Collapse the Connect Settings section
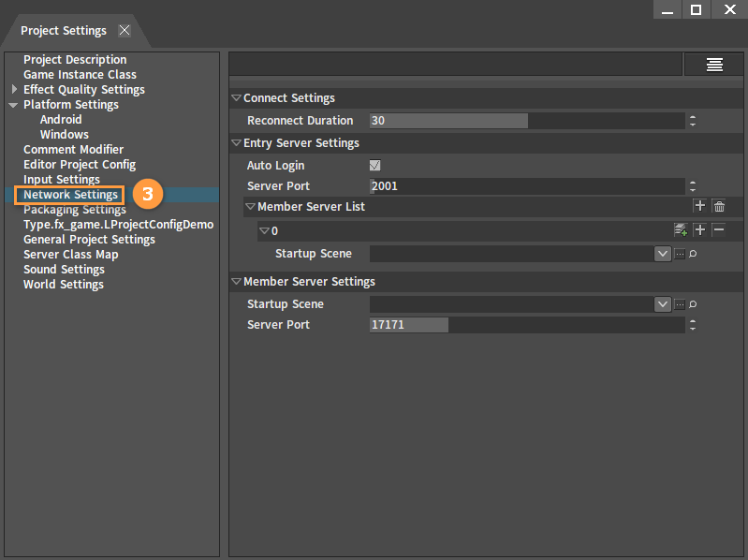 pyautogui.click(x=236, y=97)
